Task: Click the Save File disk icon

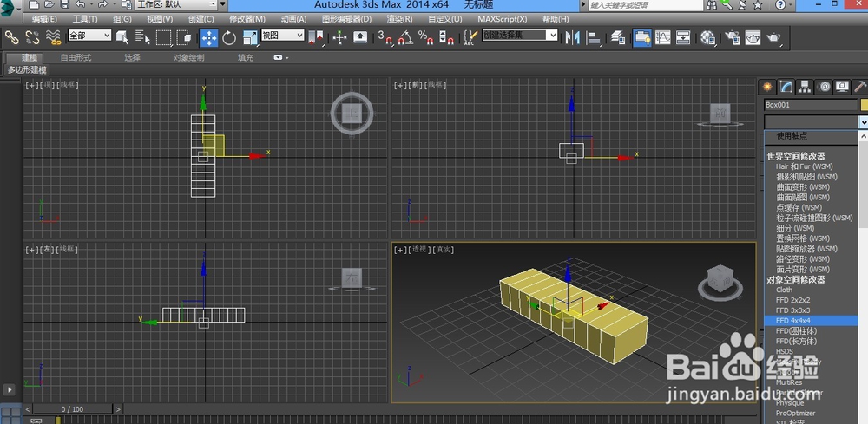Action: (65, 5)
